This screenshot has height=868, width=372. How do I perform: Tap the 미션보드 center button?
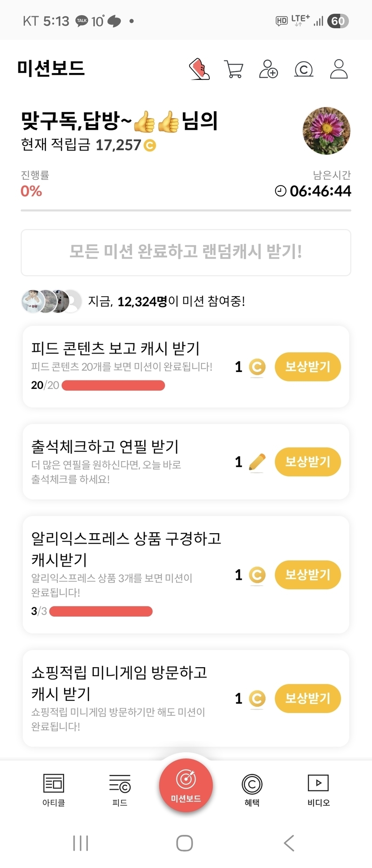[186, 785]
